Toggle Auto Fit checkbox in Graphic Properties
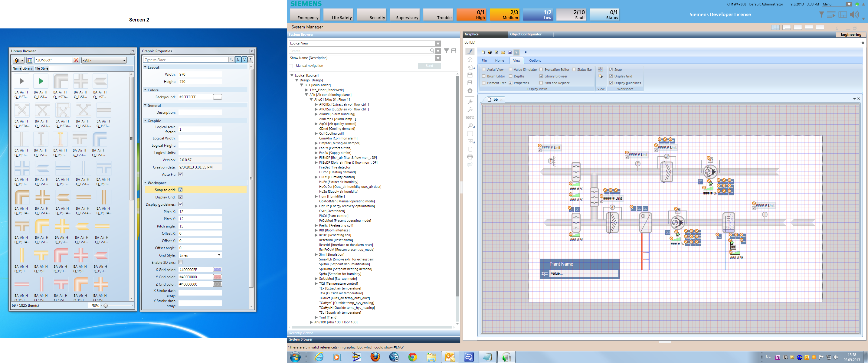Image resolution: width=868 pixels, height=363 pixels. [x=181, y=174]
